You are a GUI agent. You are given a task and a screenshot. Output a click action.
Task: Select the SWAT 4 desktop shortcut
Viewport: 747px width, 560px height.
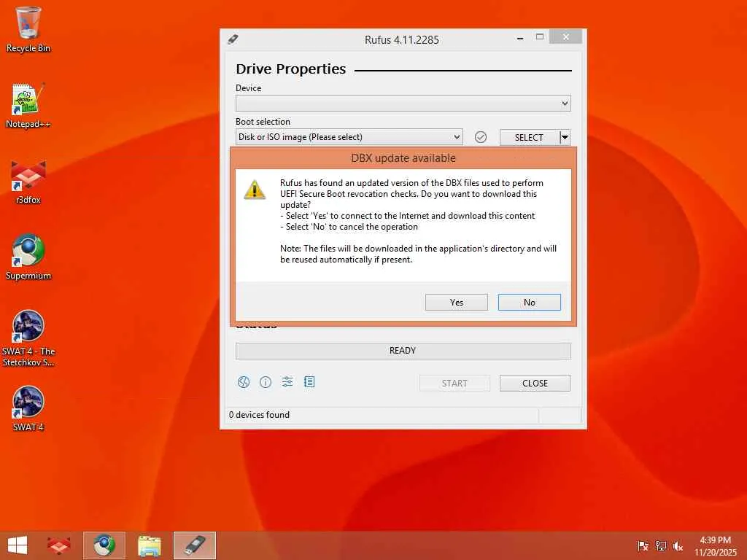pyautogui.click(x=28, y=410)
